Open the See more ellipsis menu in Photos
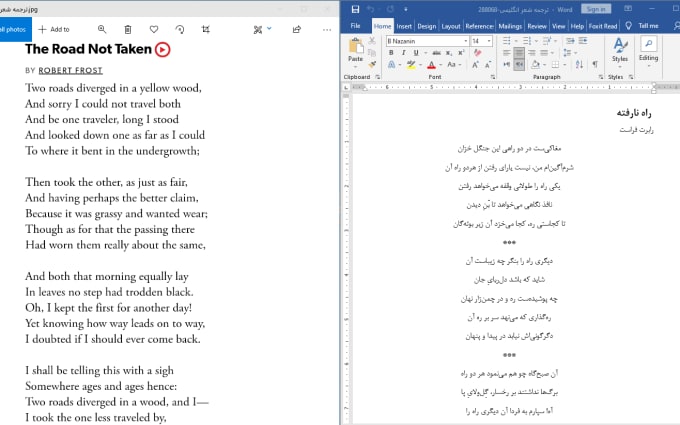 click(327, 29)
